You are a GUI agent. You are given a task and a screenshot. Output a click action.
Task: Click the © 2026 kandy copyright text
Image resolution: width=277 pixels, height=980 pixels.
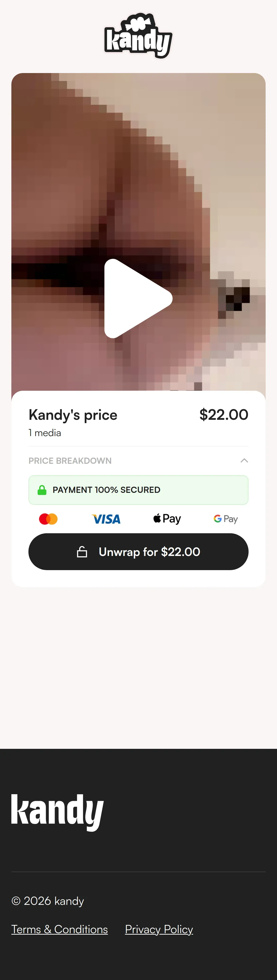pyautogui.click(x=48, y=901)
